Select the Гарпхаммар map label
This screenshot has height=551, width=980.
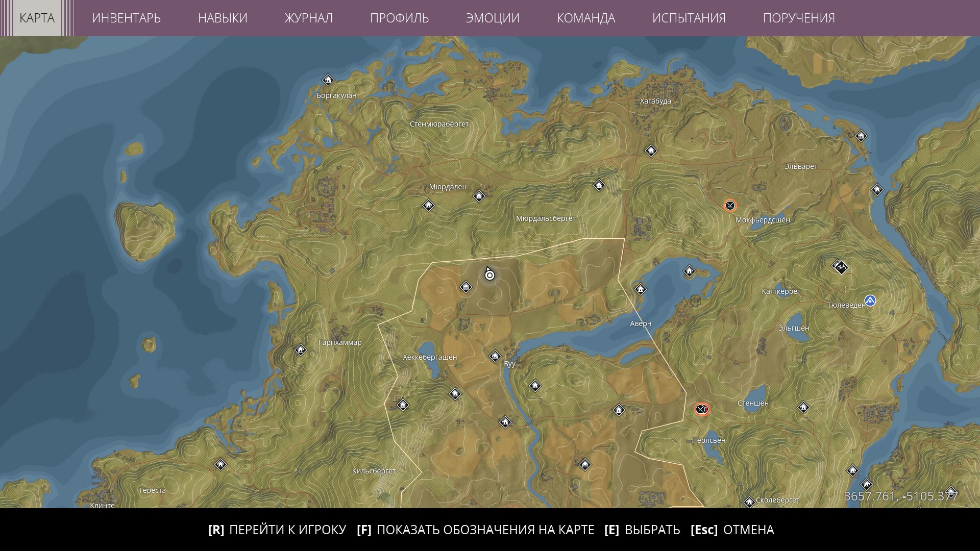(340, 342)
